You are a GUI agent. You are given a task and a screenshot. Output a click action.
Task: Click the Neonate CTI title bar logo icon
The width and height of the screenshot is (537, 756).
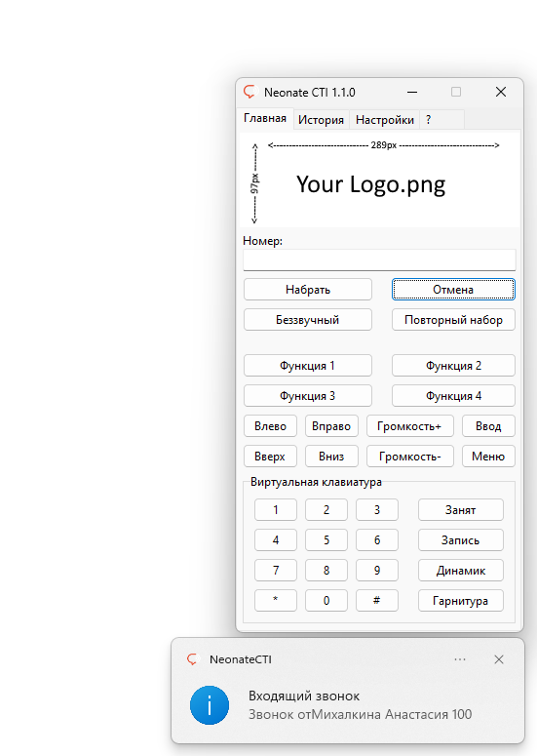click(249, 91)
